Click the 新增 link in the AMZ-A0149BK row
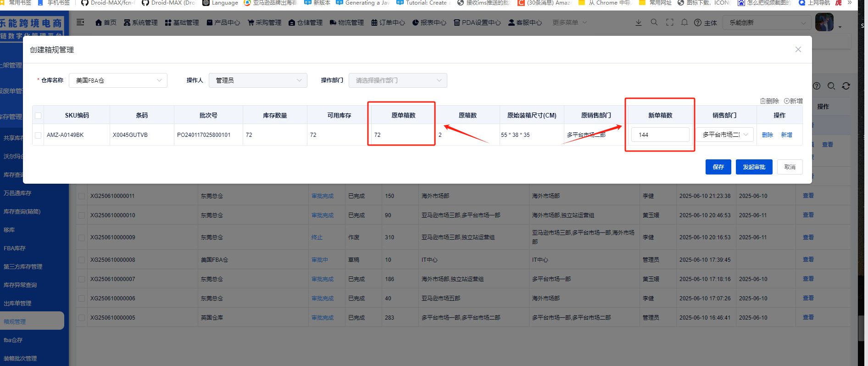 coord(786,135)
